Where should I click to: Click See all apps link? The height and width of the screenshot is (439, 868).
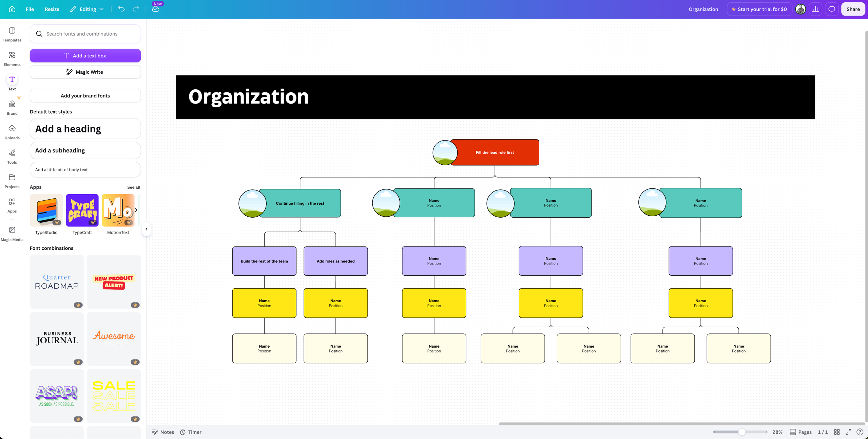(134, 187)
